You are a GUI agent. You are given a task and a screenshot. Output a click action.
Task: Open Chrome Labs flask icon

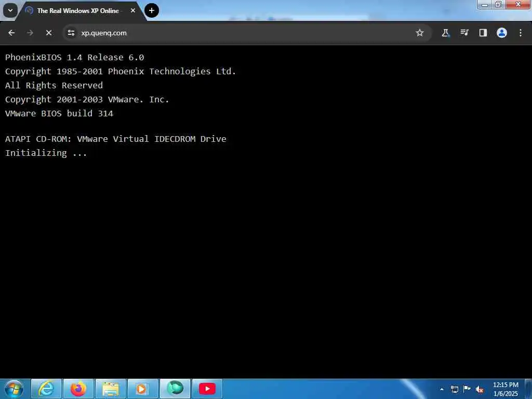coord(445,33)
